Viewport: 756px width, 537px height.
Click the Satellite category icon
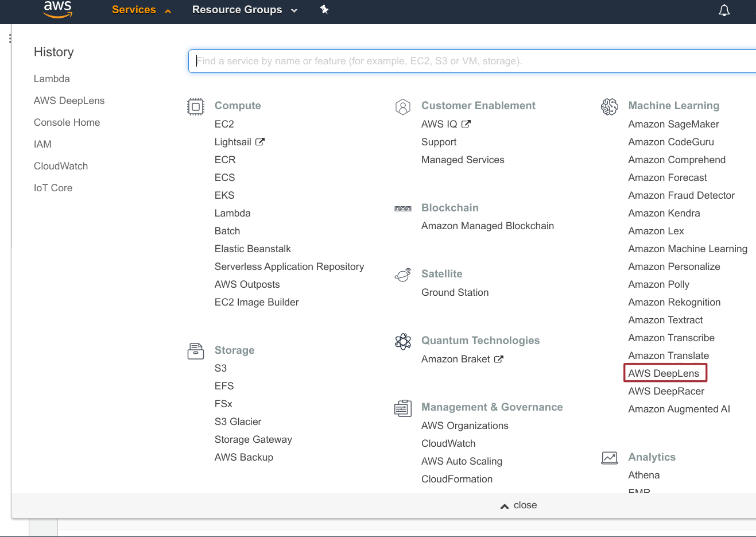click(403, 275)
